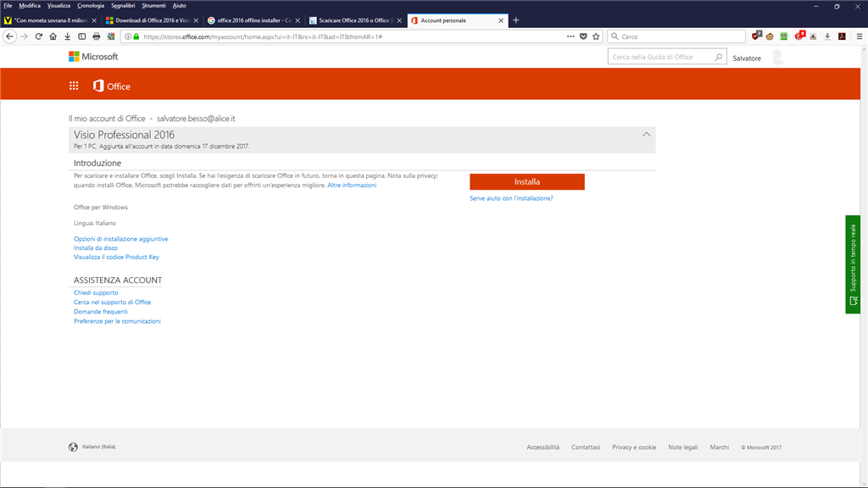Click the Microsoft logo
This screenshot has height=488, width=868.
click(93, 57)
